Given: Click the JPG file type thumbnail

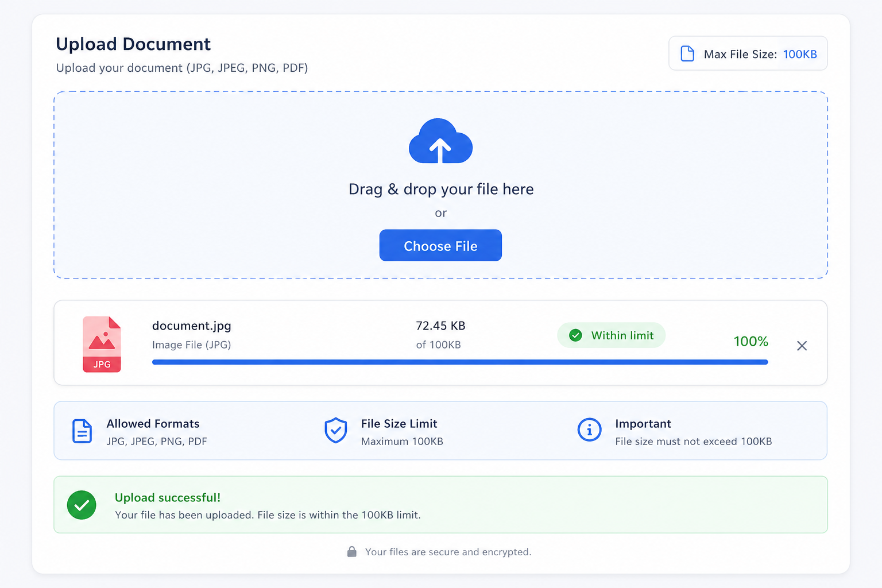Looking at the screenshot, I should [102, 344].
